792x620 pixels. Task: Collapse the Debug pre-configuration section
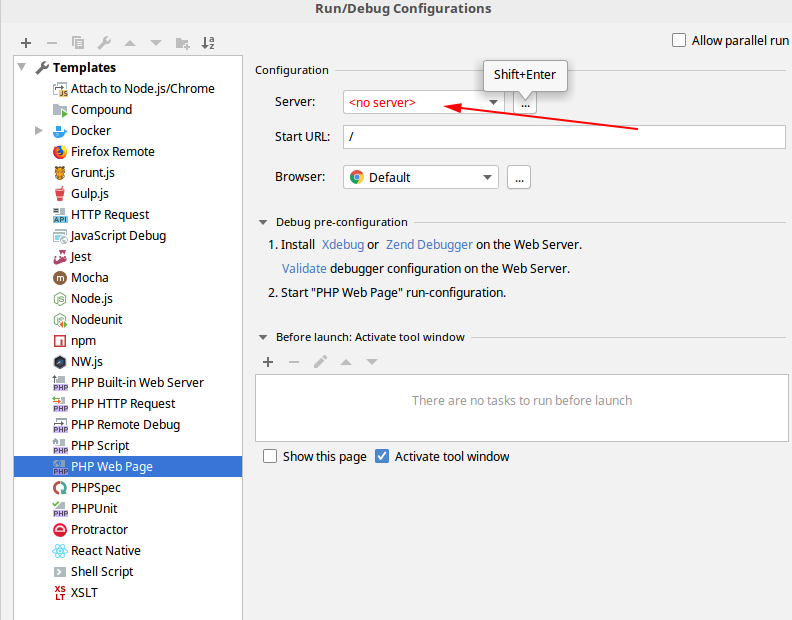pyautogui.click(x=264, y=223)
